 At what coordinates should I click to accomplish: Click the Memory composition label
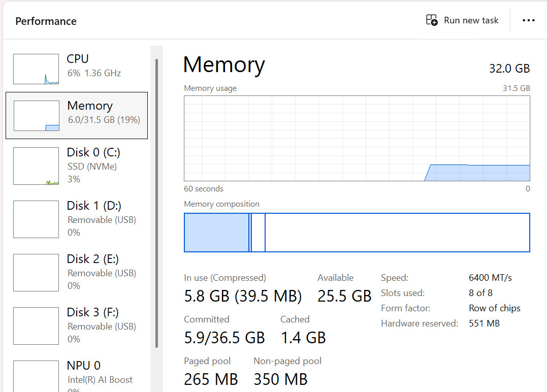[x=221, y=204]
